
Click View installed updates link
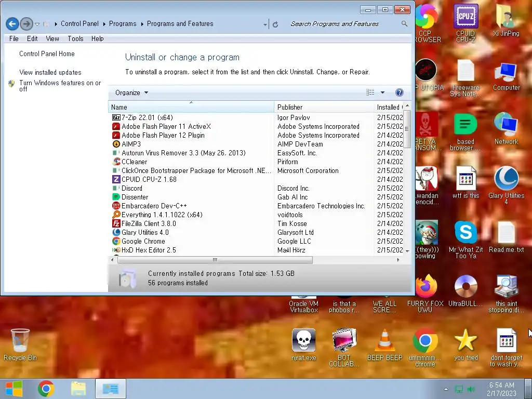50,72
